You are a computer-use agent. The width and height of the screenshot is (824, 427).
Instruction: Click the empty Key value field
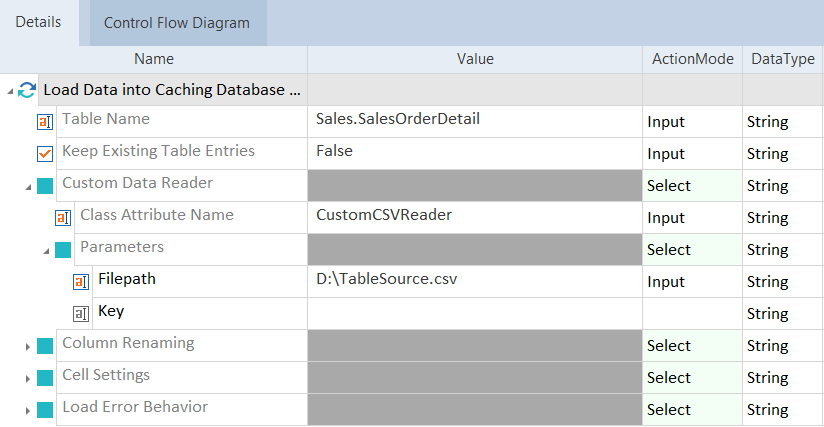[475, 314]
